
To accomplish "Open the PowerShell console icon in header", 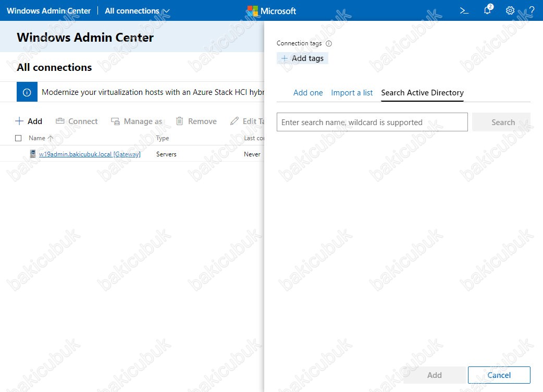I will click(464, 11).
